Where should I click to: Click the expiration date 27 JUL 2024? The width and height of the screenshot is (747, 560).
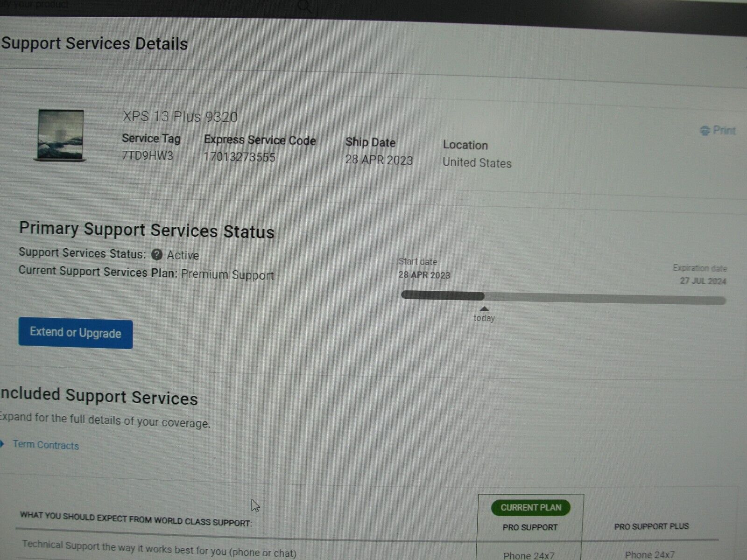(703, 281)
